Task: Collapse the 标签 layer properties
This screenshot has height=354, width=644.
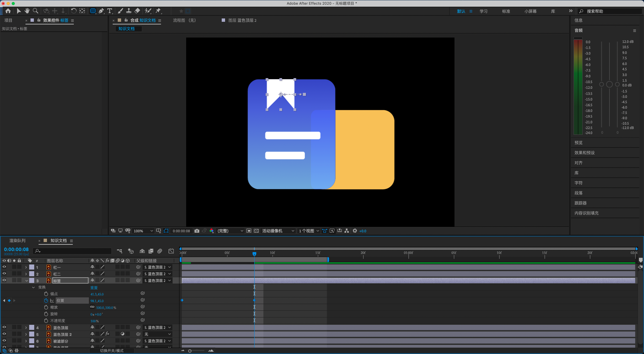Action: pyautogui.click(x=26, y=281)
